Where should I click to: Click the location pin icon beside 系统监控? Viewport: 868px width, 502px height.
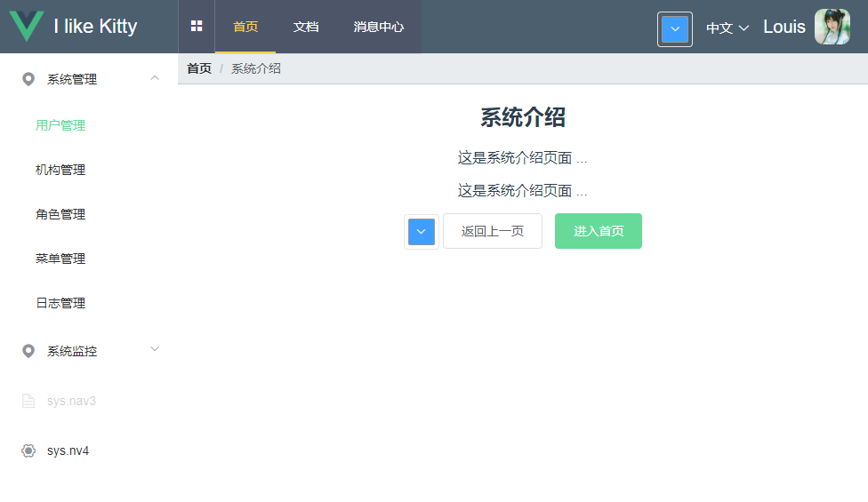click(x=28, y=351)
